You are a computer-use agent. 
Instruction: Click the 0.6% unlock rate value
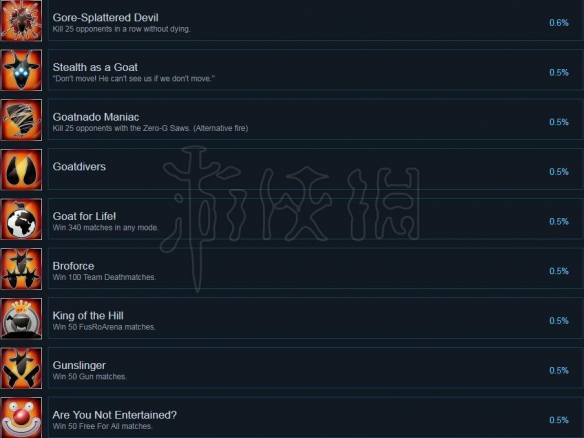click(x=559, y=23)
